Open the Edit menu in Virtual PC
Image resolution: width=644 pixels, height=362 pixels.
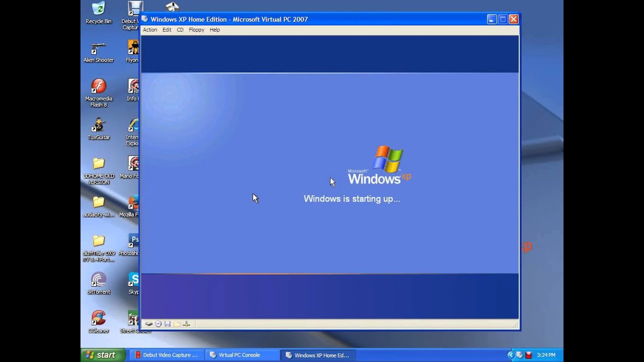[167, 30]
